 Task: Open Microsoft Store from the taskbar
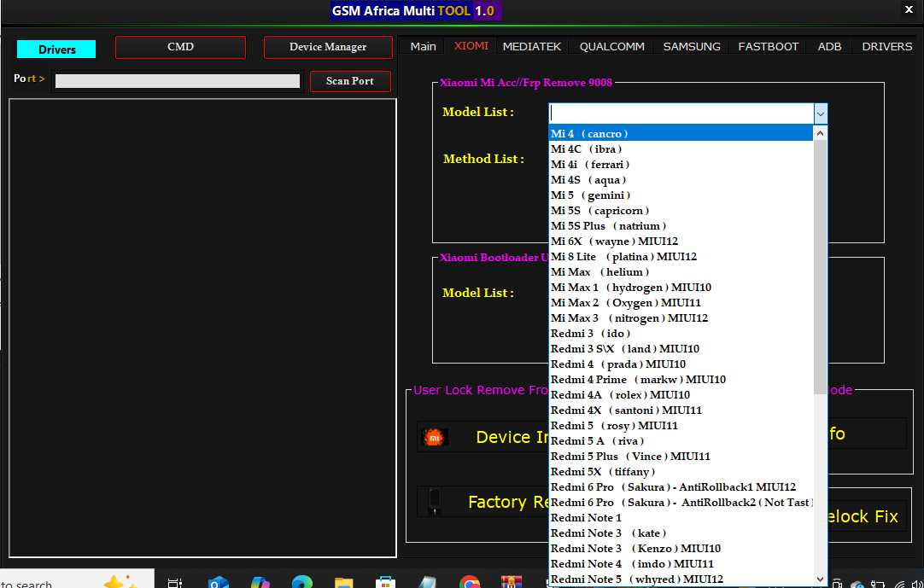point(385,582)
